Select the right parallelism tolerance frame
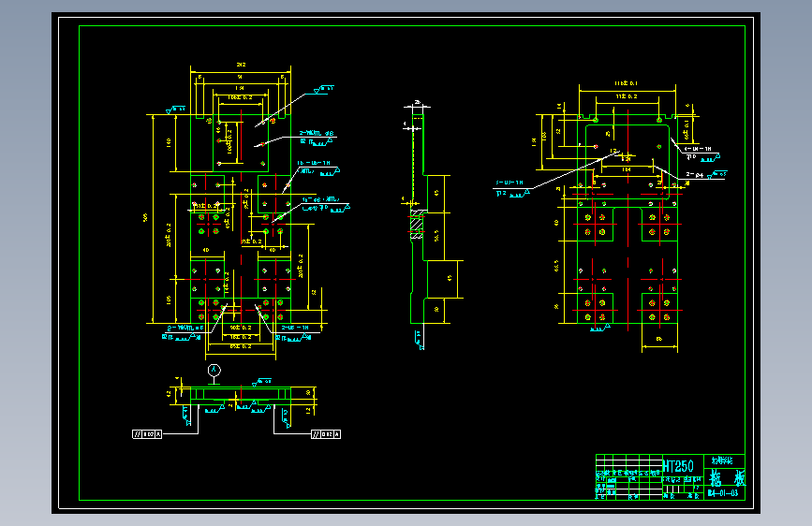 [x=326, y=434]
